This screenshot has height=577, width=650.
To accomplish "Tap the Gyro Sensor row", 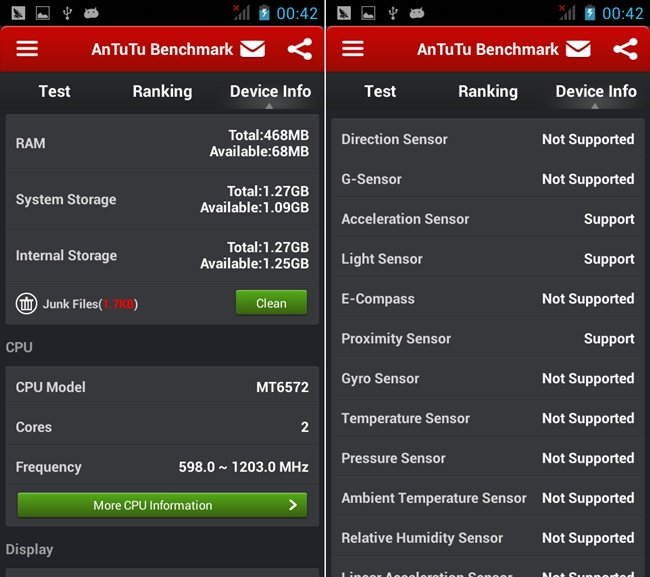I will tap(488, 378).
